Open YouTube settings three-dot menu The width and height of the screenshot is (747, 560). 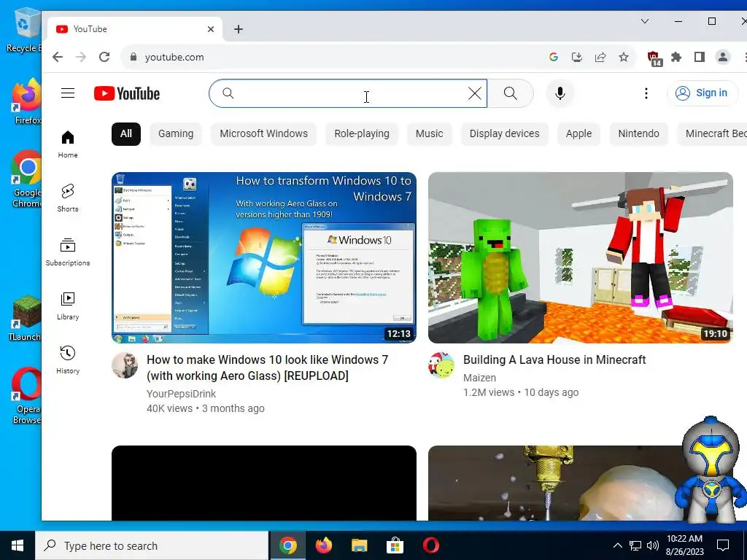coord(646,93)
